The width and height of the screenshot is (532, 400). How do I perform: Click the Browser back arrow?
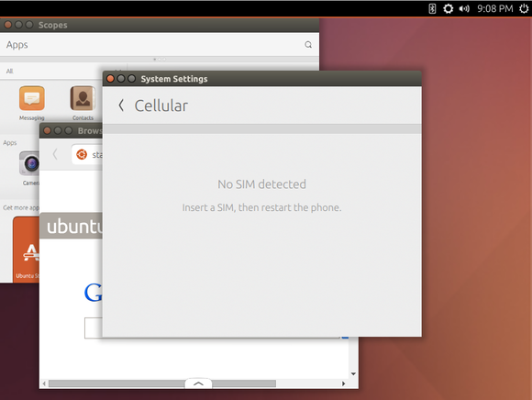point(55,154)
